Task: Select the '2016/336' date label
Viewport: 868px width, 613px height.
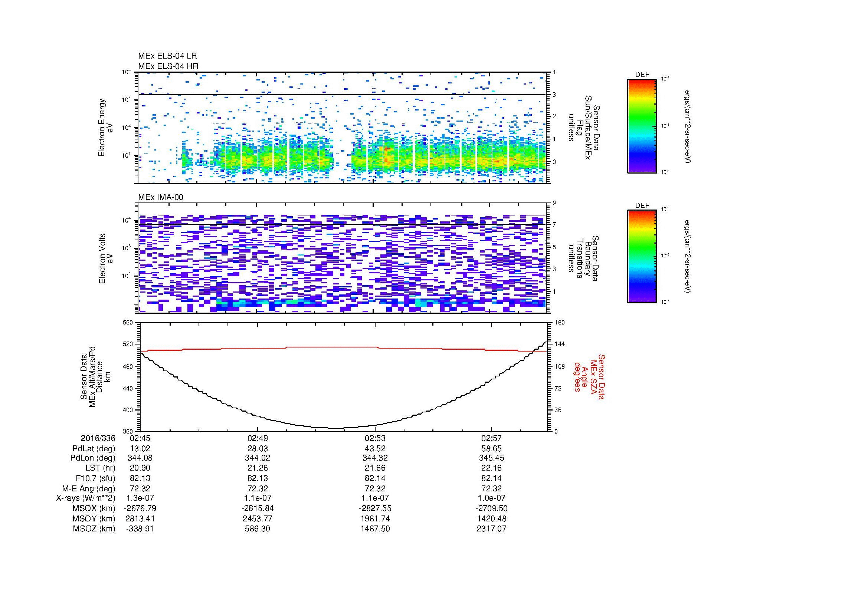Action: coord(98,438)
